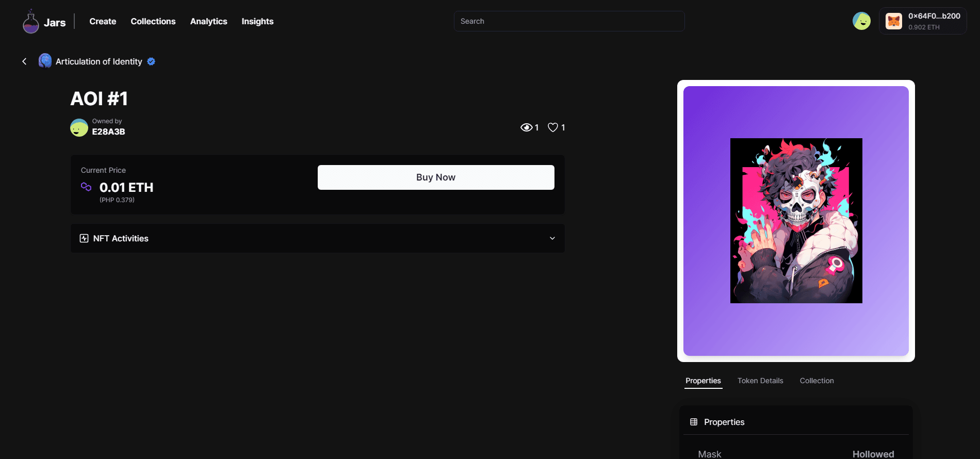Viewport: 980px width, 459px height.
Task: Open the Articulation of Identity collection avatar
Action: tap(45, 61)
